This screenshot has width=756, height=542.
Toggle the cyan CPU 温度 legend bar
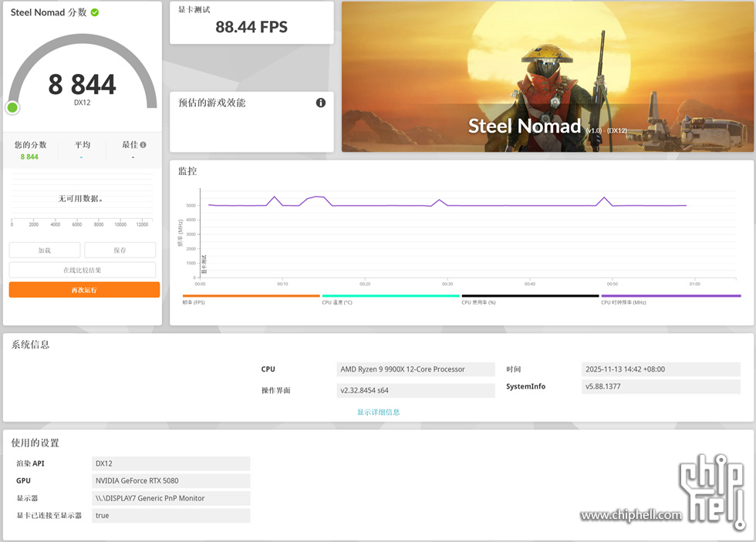[x=390, y=295]
